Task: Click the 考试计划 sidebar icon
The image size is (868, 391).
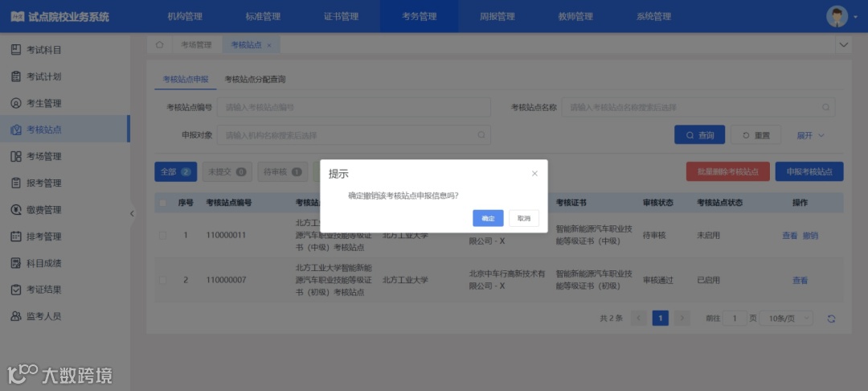Action: pyautogui.click(x=16, y=76)
